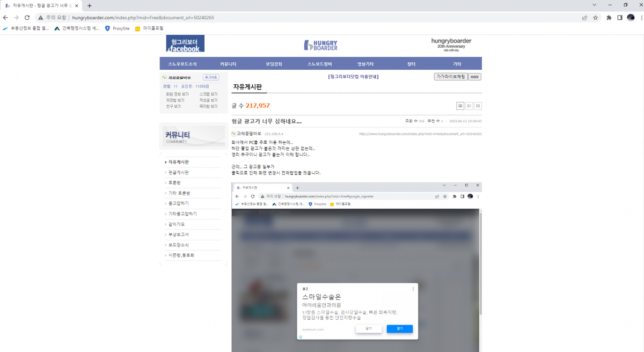Open the 스노우보드소식 menu

coord(182,64)
